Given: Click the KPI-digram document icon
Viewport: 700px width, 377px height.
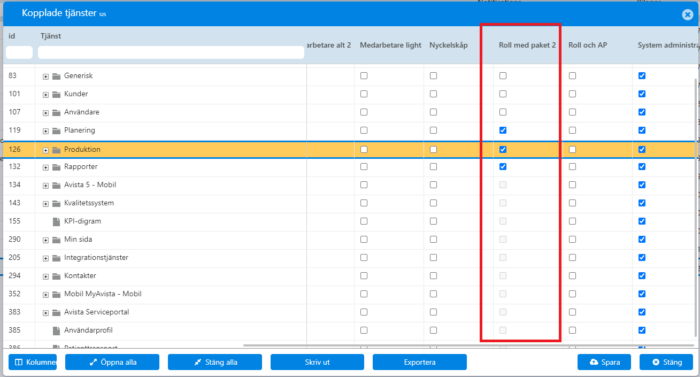Looking at the screenshot, I should click(56, 222).
